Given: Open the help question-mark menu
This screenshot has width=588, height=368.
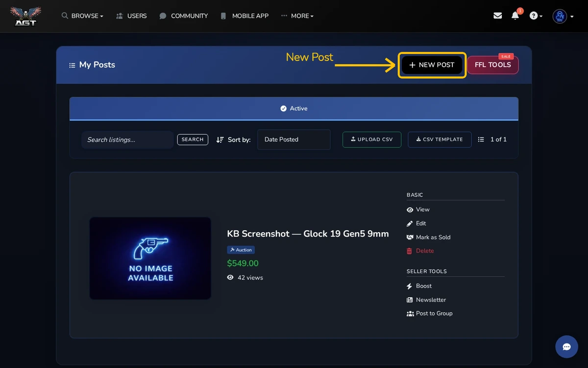Looking at the screenshot, I should [536, 16].
